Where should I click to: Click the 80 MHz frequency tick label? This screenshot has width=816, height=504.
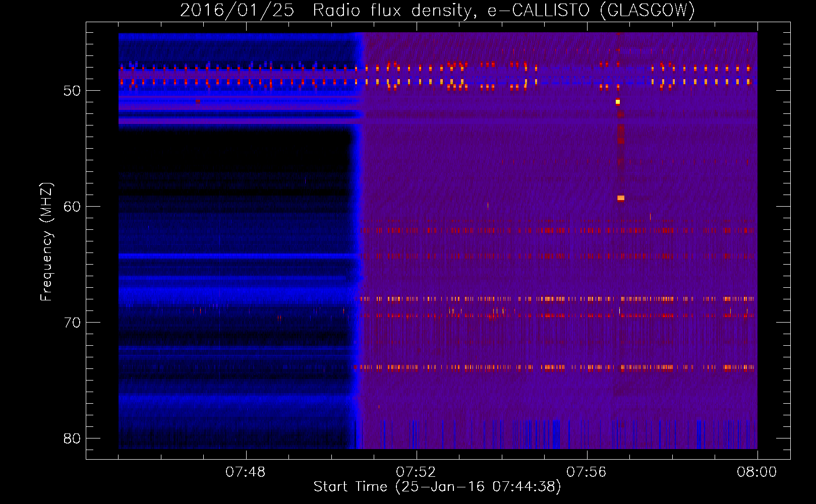coord(72,438)
